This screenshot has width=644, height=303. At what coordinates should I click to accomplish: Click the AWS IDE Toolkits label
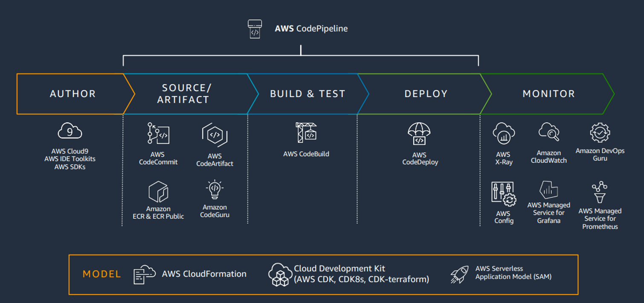(x=70, y=159)
